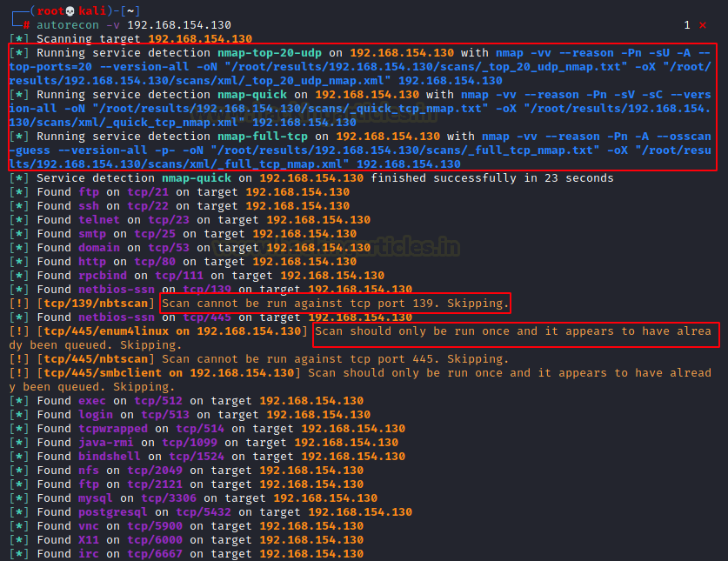
Task: Click the [tcp/445/enum4linux on 192.168.154.130] tag
Action: click(x=172, y=331)
